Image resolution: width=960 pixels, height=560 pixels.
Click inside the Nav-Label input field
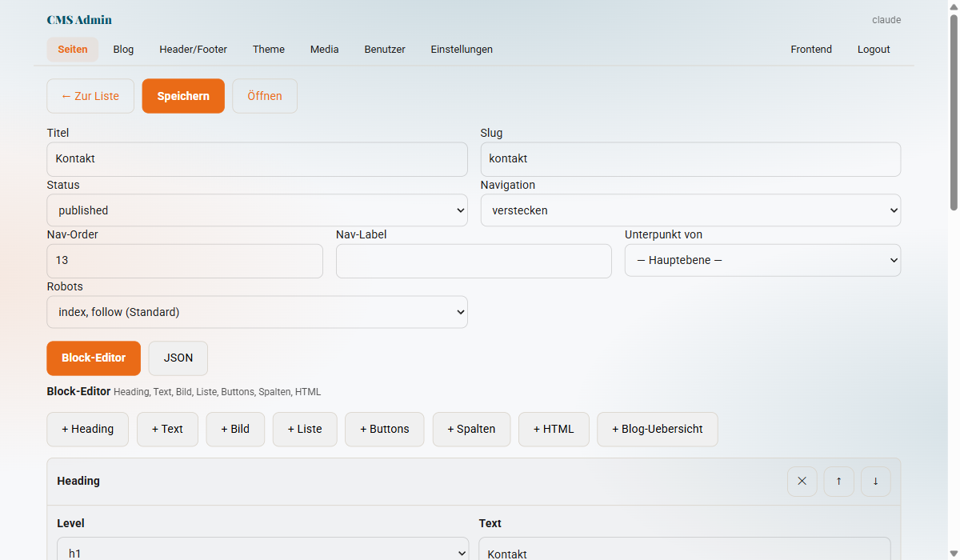coord(474,261)
